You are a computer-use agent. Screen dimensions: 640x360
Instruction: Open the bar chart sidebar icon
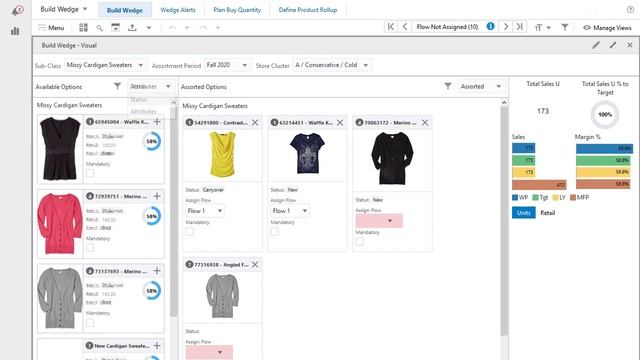(x=15, y=31)
